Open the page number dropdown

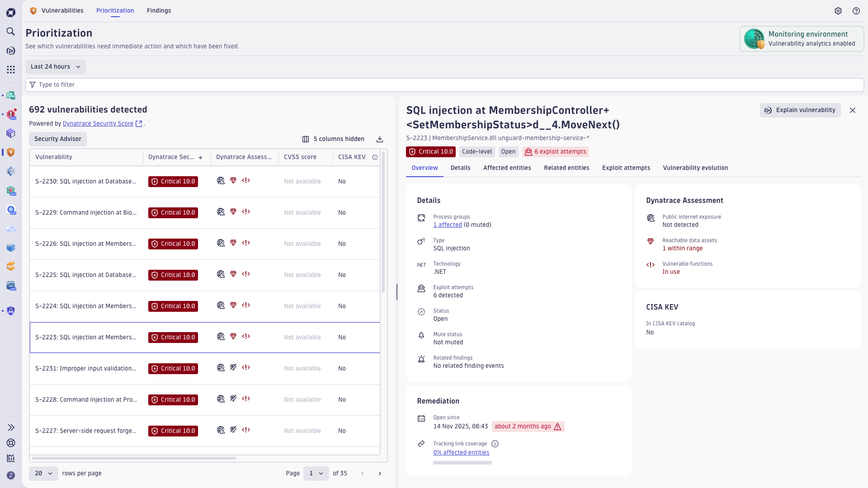click(316, 474)
